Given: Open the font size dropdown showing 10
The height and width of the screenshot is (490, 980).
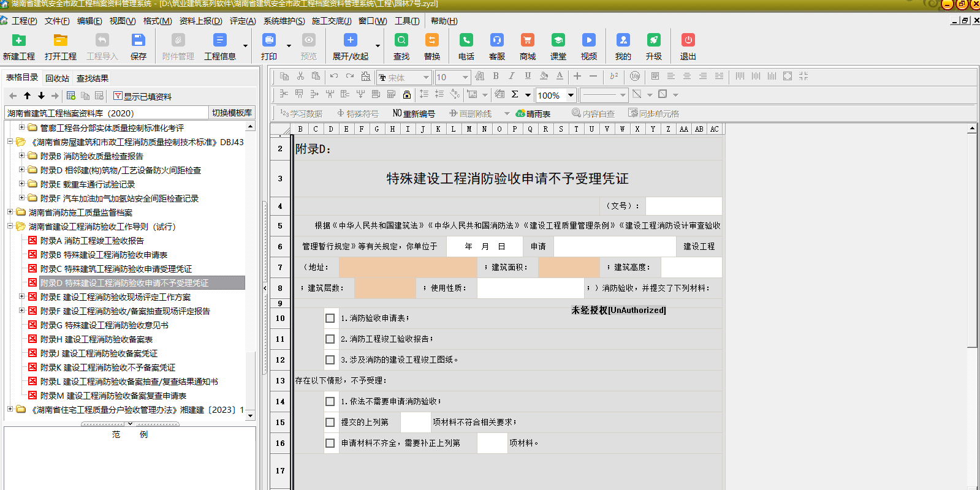Looking at the screenshot, I should tap(465, 77).
